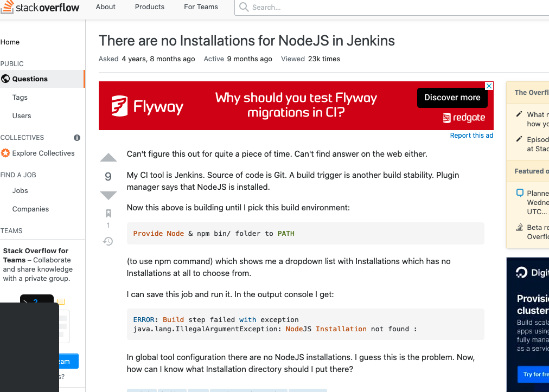
Task: Open Tags in left sidebar
Action: pos(20,97)
